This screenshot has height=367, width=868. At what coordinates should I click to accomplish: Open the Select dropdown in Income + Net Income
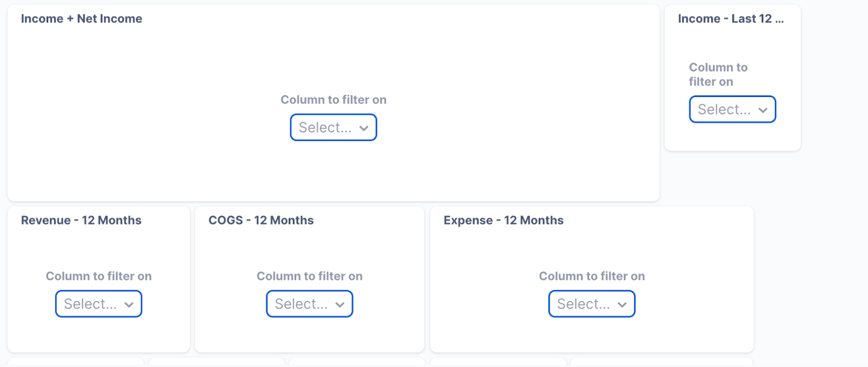(x=333, y=127)
